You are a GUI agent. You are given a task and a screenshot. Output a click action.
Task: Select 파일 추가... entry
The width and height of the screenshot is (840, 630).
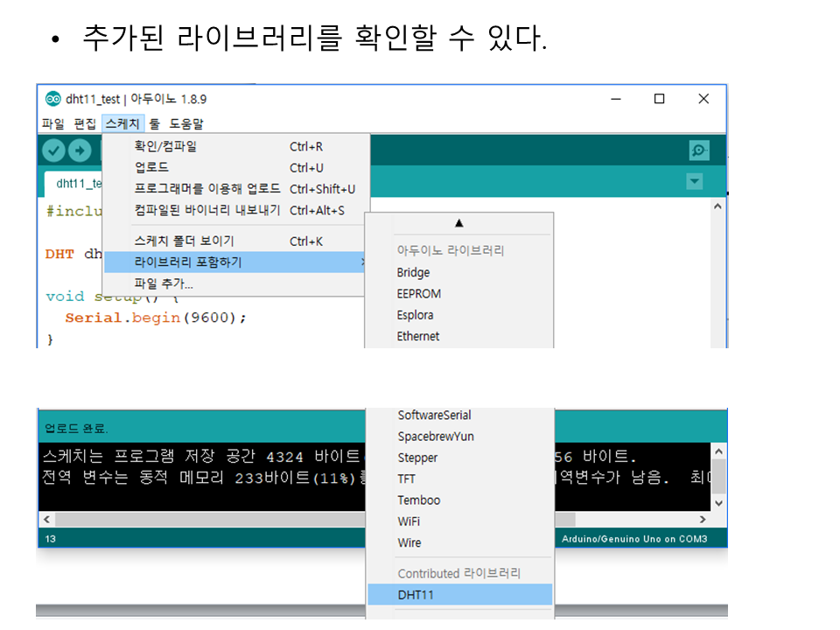click(234, 283)
